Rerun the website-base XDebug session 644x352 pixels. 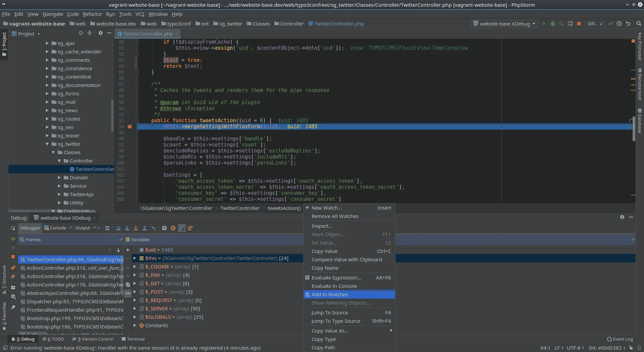(13, 228)
